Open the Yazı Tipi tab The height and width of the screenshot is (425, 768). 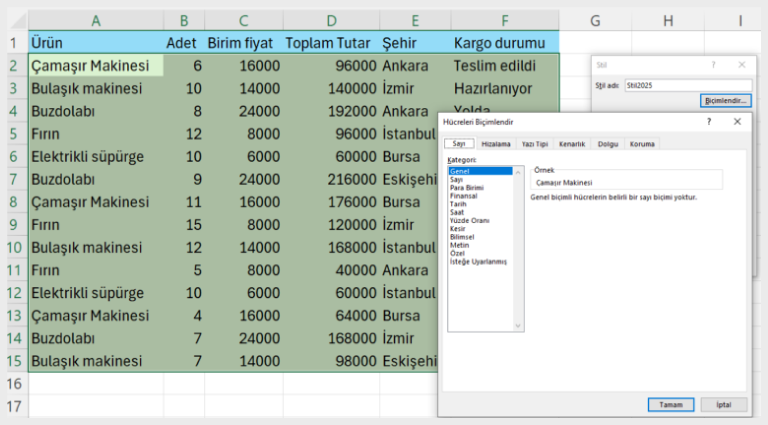(534, 144)
